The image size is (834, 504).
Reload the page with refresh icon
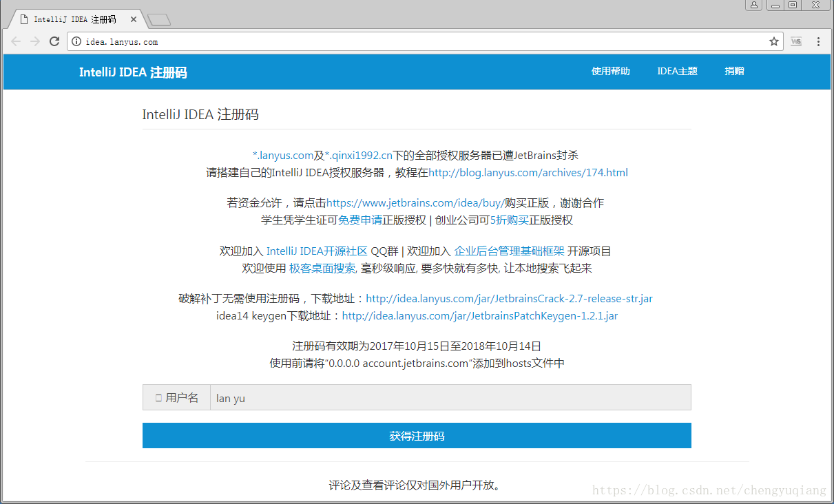pyautogui.click(x=54, y=42)
